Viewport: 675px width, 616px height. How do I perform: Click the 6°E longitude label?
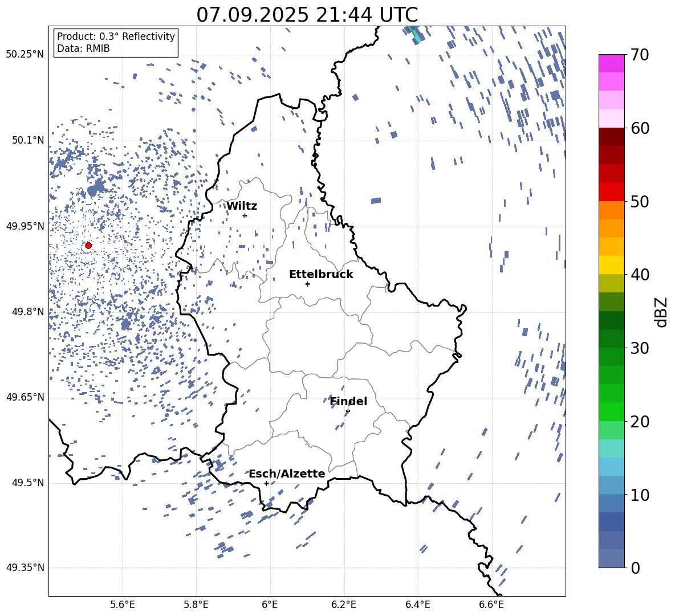point(270,605)
